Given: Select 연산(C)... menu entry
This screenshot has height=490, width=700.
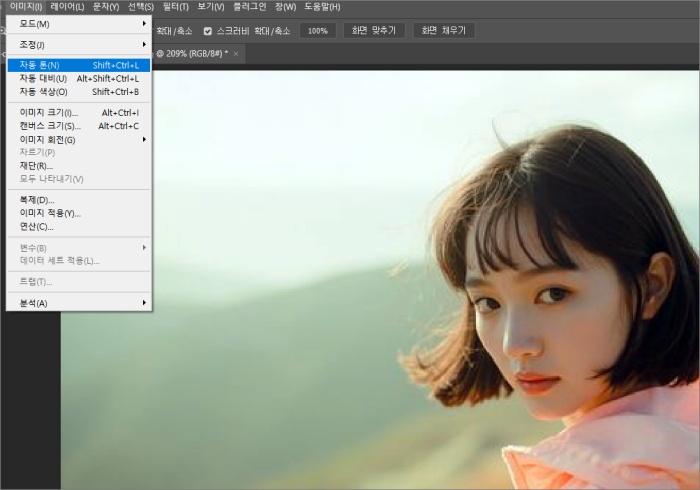Looking at the screenshot, I should [79, 227].
